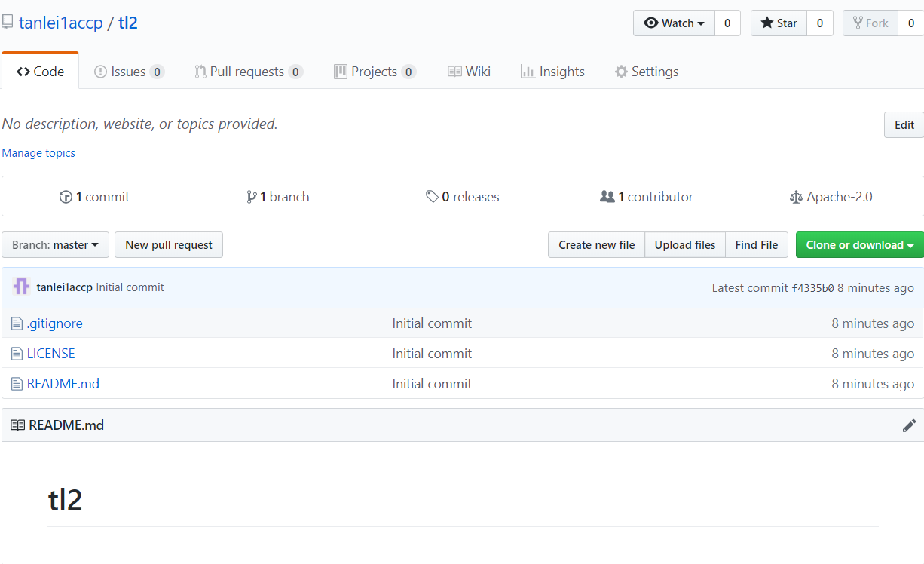Star the repository

[x=779, y=23]
